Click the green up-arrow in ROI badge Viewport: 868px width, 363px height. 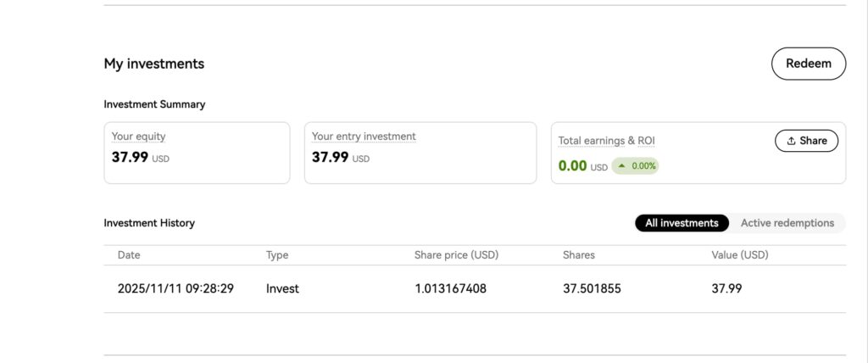[x=622, y=166]
